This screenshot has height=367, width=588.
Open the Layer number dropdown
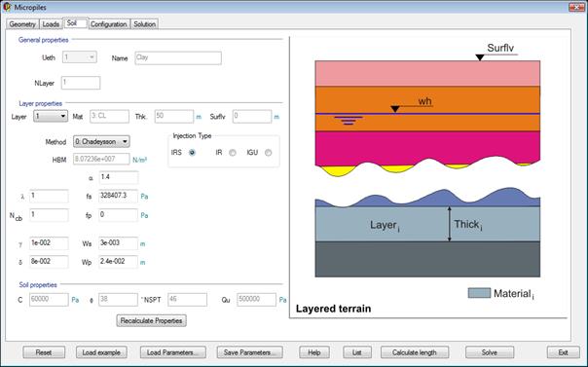(51, 116)
